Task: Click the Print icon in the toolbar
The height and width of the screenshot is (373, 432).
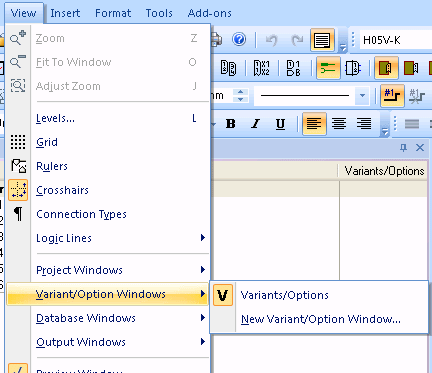Action: (217, 39)
